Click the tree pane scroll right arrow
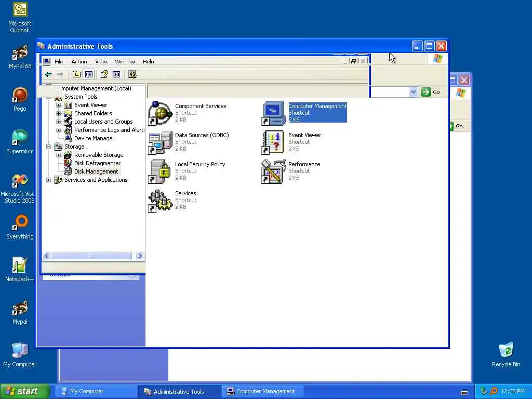Image resolution: width=532 pixels, height=399 pixels. click(139, 256)
